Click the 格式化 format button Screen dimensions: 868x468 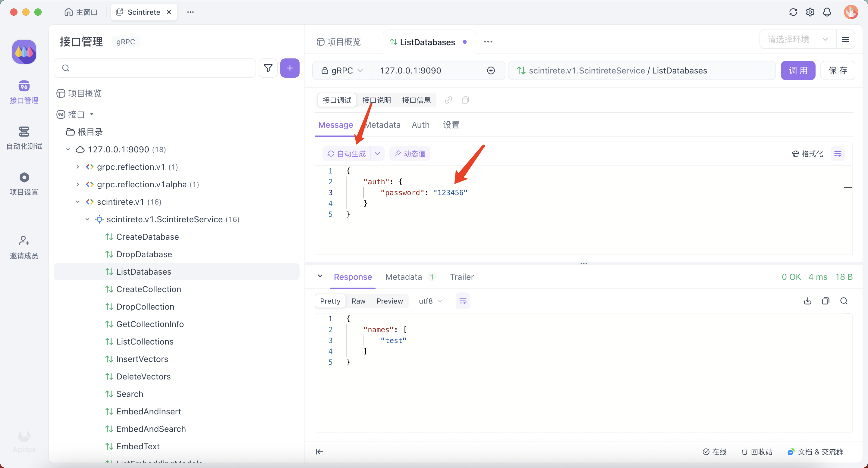click(807, 154)
